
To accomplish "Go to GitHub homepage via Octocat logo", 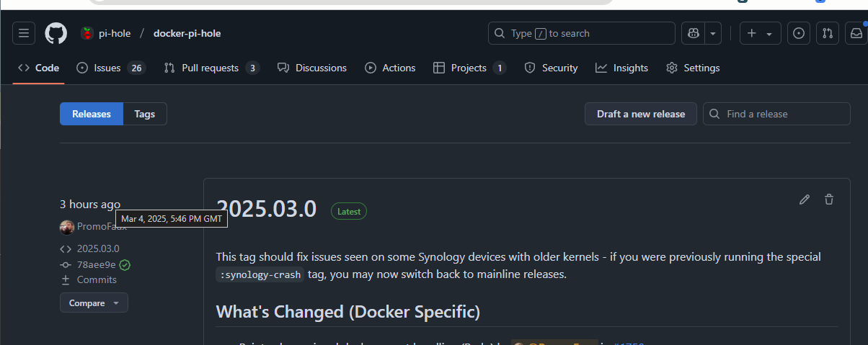I will (56, 33).
